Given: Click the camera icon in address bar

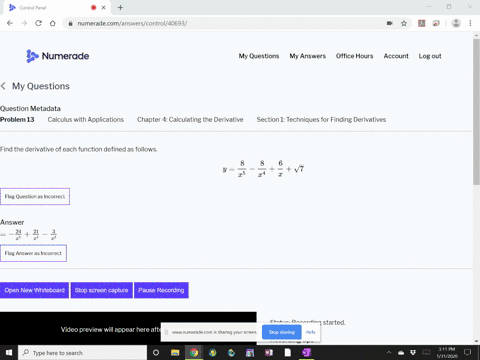Looking at the screenshot, I should tap(389, 23).
